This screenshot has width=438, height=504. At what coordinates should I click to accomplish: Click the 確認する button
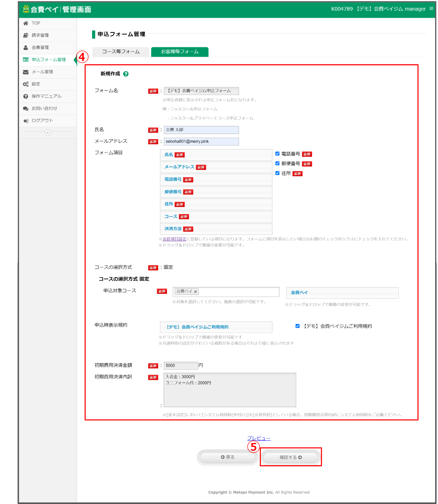point(291,458)
